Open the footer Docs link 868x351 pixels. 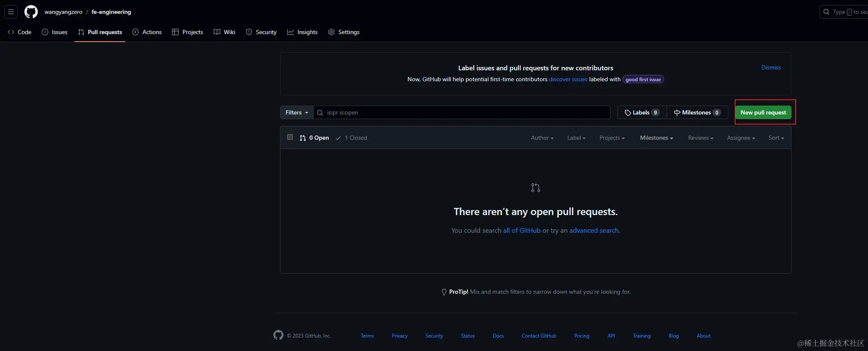[498, 336]
